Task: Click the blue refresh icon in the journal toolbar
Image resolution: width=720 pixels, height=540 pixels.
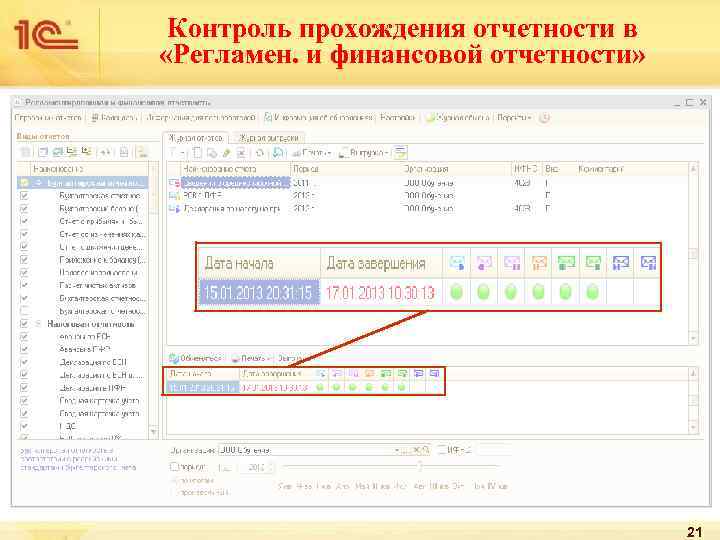Action: [278, 152]
